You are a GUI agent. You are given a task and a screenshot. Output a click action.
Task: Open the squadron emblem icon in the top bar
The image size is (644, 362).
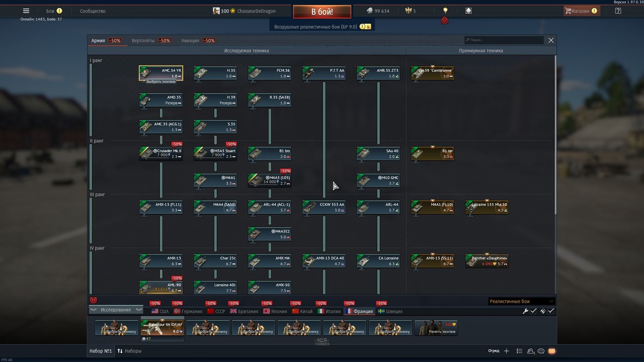468,11
